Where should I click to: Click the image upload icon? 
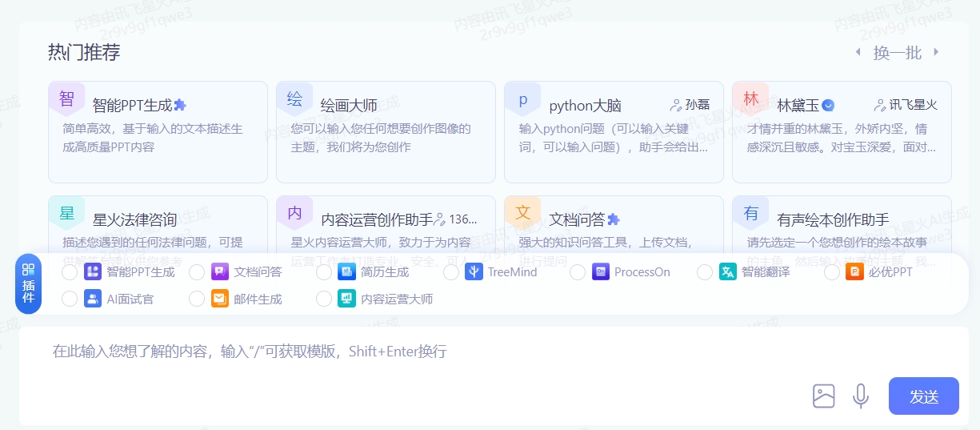[x=824, y=396]
